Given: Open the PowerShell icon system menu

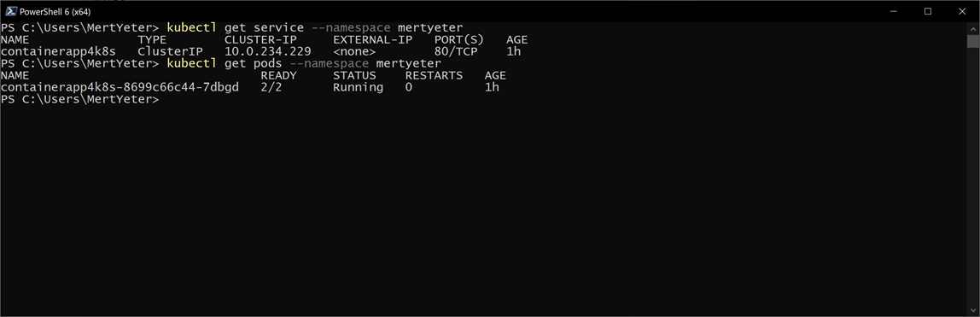Looking at the screenshot, I should pyautogui.click(x=10, y=11).
